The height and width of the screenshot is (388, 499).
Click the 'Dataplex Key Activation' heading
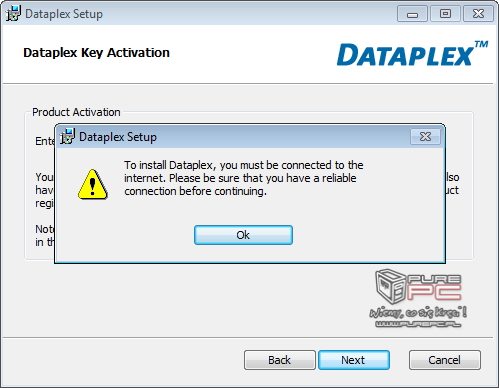(96, 53)
